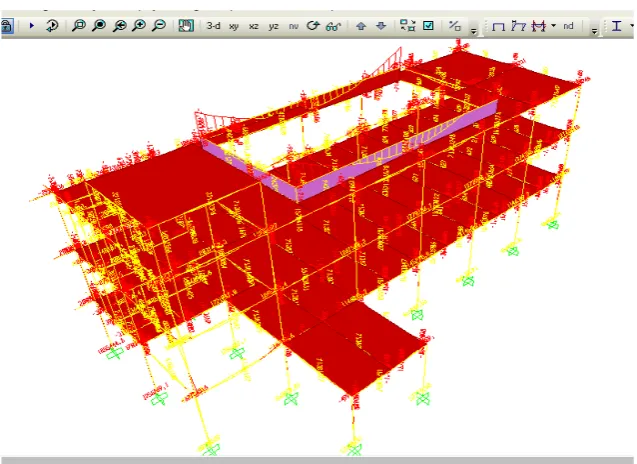This screenshot has height=464, width=637.
Task: Toggle Perspective view with the glasses icon
Action: click(x=334, y=26)
